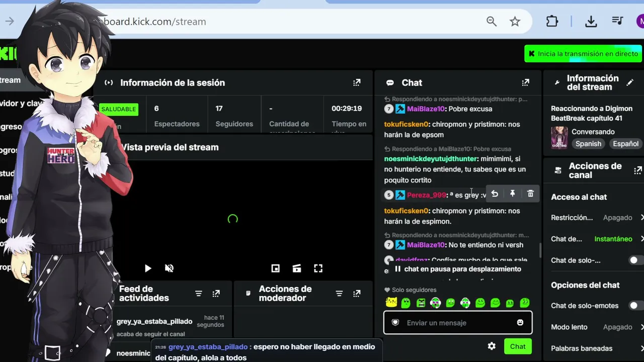The width and height of the screenshot is (644, 362).
Task: Click the 6 Espectadores stat
Action: 177,116
